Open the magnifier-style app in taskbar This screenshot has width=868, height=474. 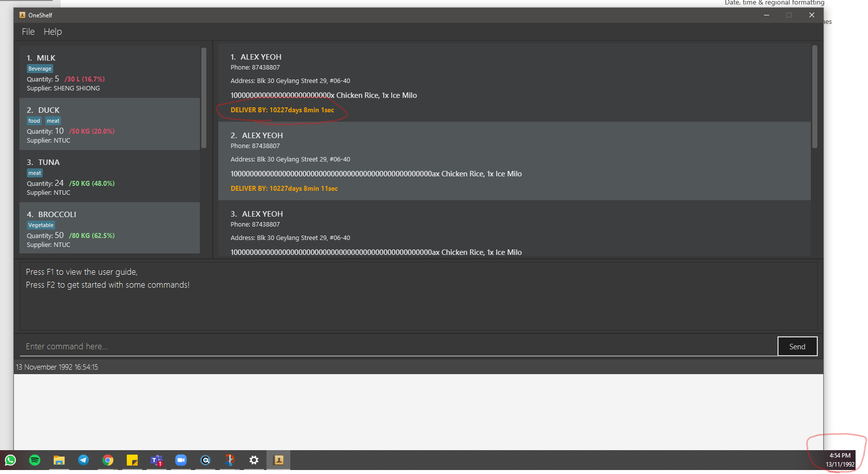tap(205, 460)
